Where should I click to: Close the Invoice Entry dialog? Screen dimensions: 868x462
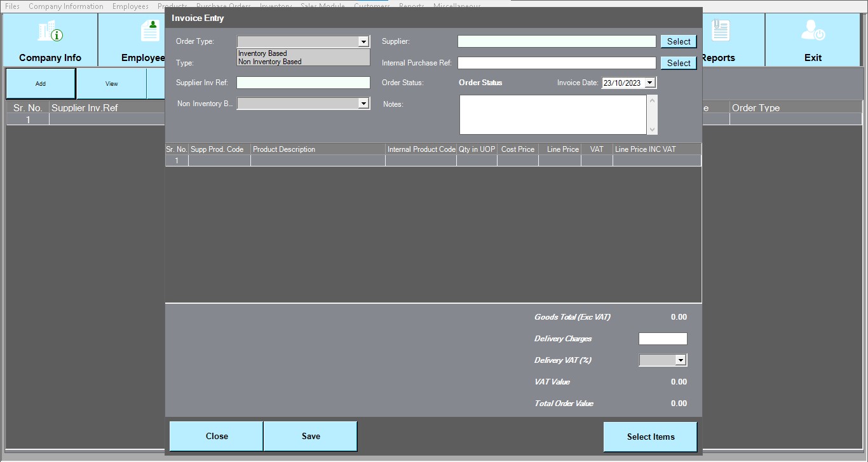click(x=216, y=436)
